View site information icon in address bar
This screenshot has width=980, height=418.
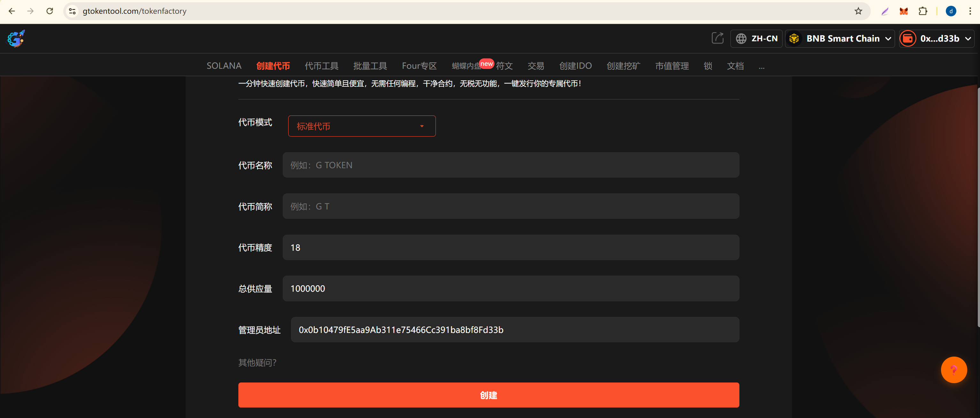click(x=72, y=11)
